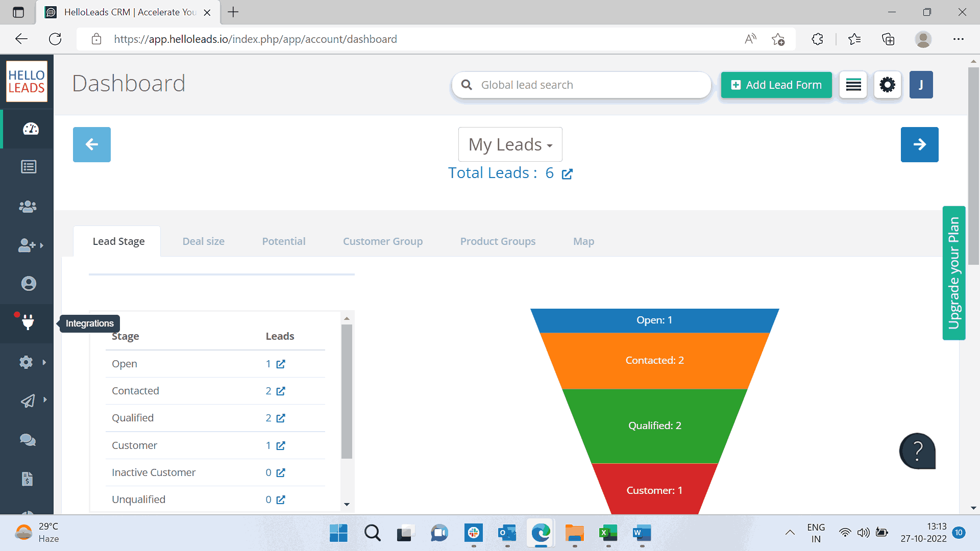Open Windows Start menu in taskbar
Screen dimensions: 980x551
point(338,533)
